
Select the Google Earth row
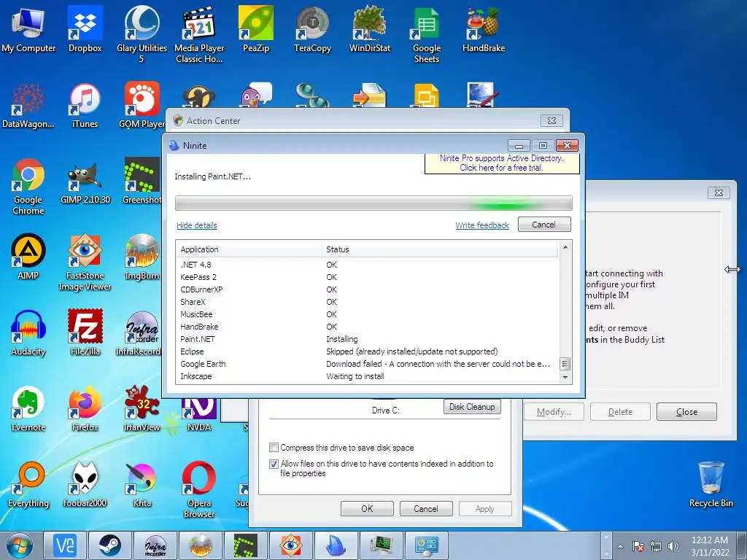pyautogui.click(x=367, y=364)
